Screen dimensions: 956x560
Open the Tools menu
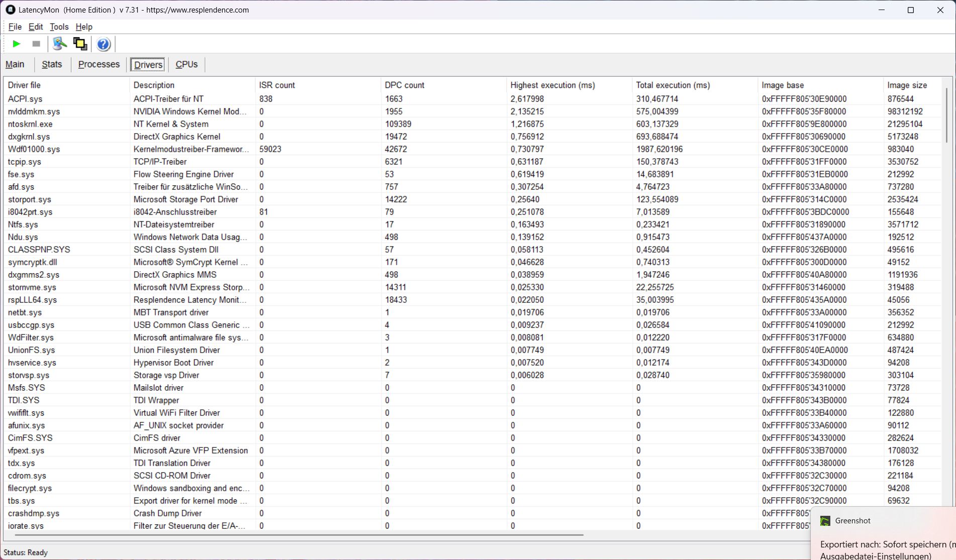pyautogui.click(x=59, y=27)
